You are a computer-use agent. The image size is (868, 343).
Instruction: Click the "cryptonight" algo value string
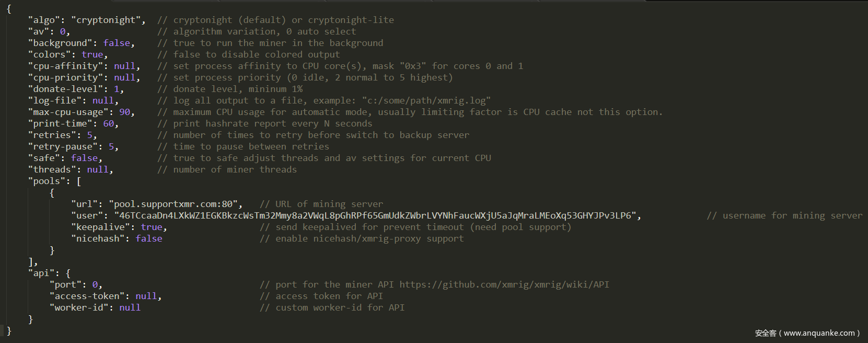tap(108, 20)
